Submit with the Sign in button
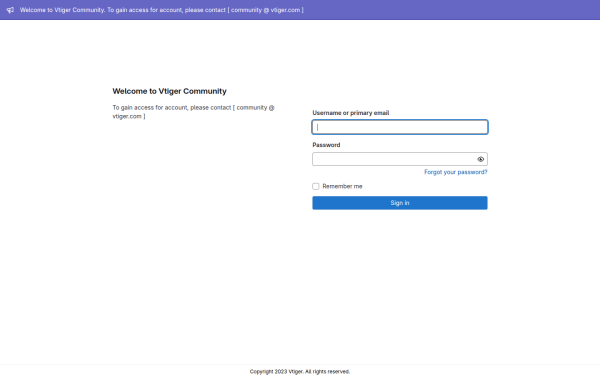Image resolution: width=600 pixels, height=375 pixels. [x=400, y=203]
